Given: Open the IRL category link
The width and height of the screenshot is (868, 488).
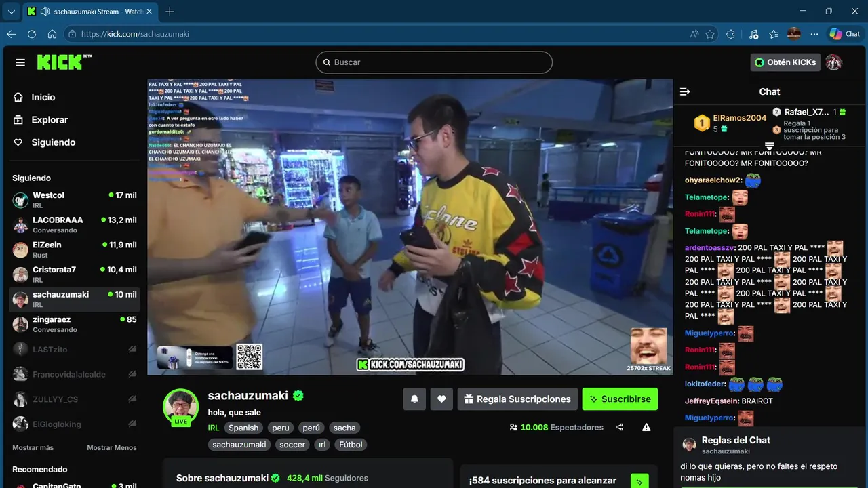Looking at the screenshot, I should point(214,428).
